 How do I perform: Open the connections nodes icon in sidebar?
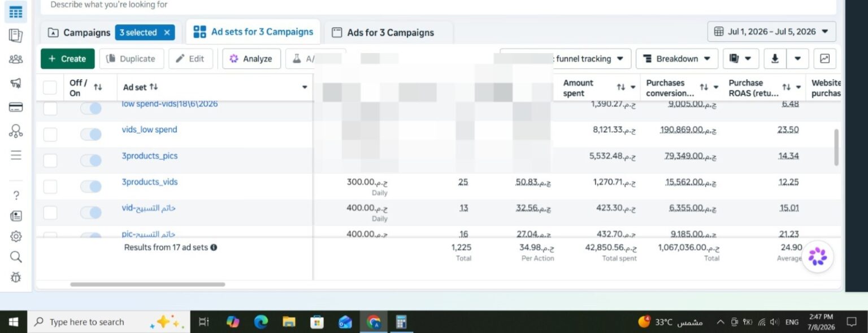(x=16, y=131)
